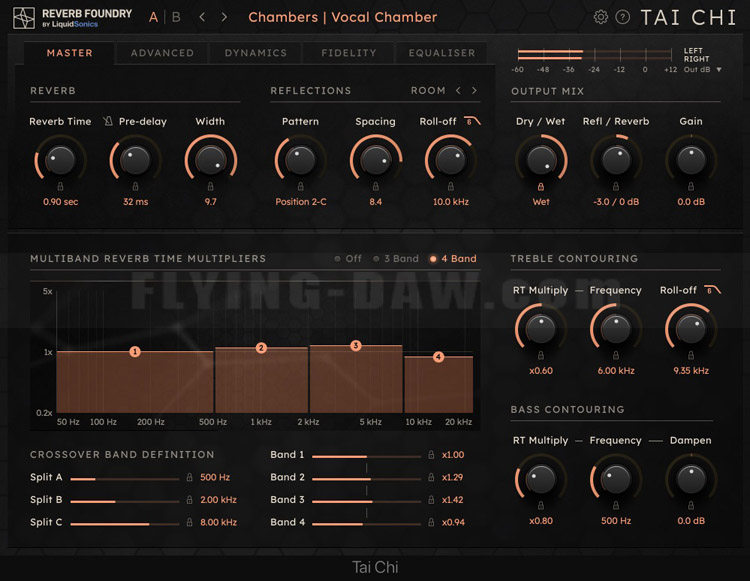Select previous reflections room type
The image size is (750, 581).
pos(458,90)
